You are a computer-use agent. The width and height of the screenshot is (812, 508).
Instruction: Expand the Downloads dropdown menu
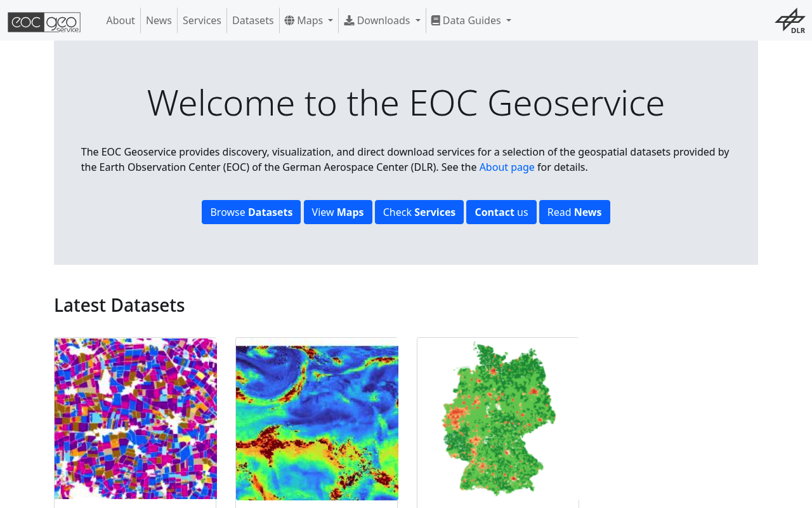383,20
